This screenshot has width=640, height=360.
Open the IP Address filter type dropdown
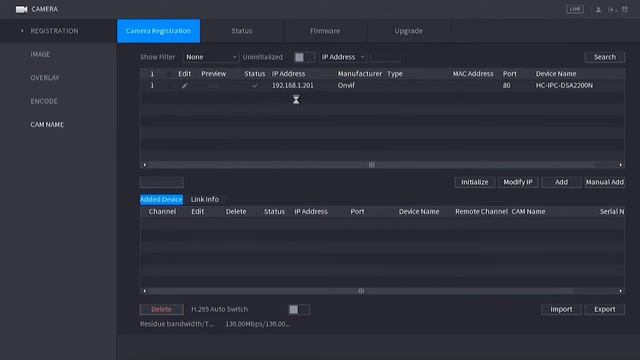[x=343, y=57]
